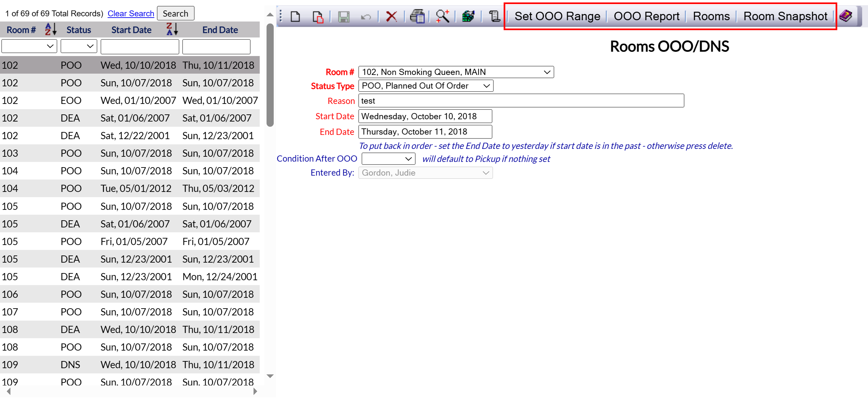The image size is (868, 405).
Task: Open the OOO Report
Action: click(x=646, y=16)
